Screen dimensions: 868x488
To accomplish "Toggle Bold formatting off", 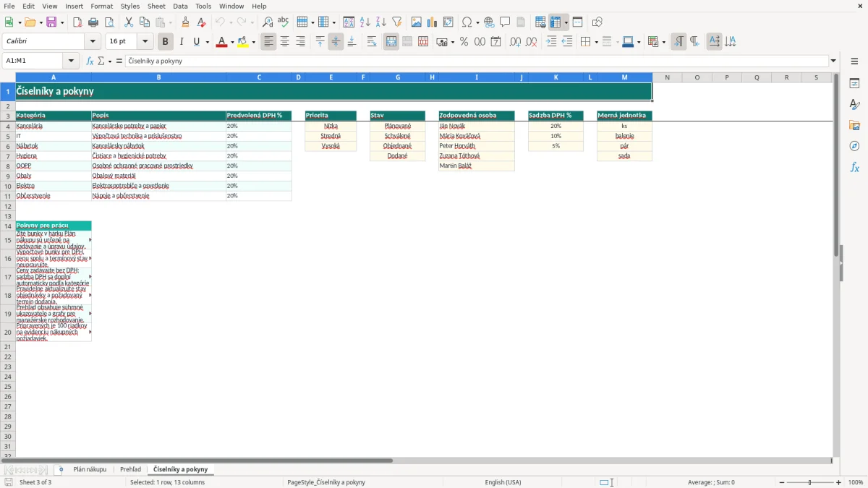I will [166, 42].
